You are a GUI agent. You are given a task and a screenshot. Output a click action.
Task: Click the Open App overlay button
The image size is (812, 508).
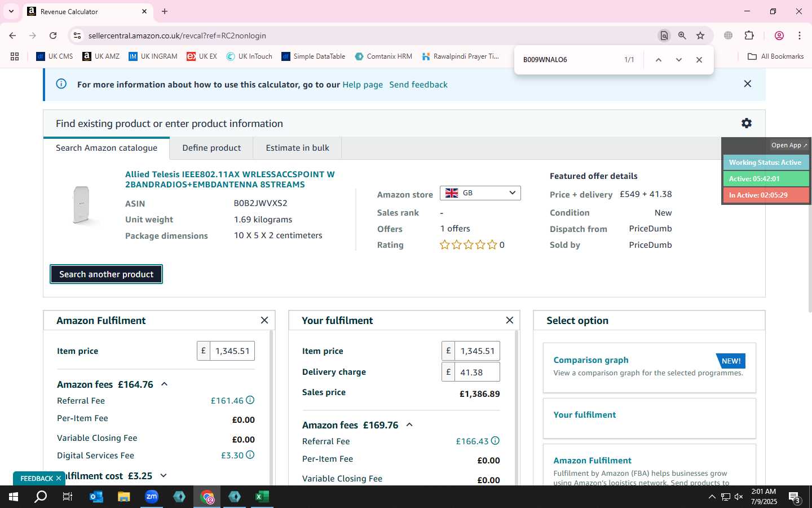click(x=789, y=145)
